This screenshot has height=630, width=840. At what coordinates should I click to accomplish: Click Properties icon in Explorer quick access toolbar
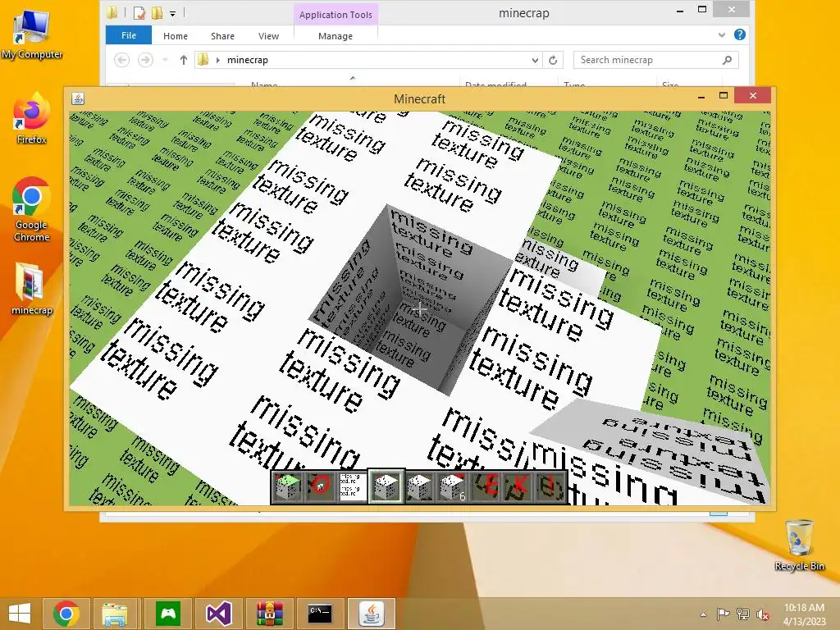[x=139, y=13]
